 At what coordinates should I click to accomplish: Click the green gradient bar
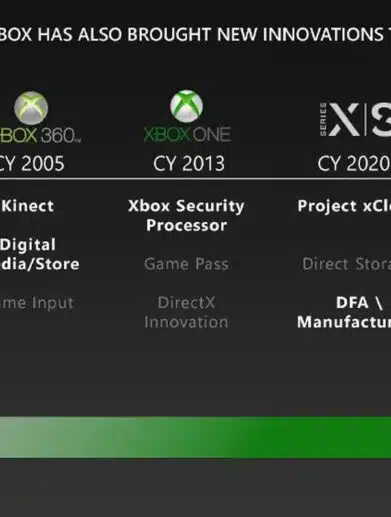click(x=195, y=437)
